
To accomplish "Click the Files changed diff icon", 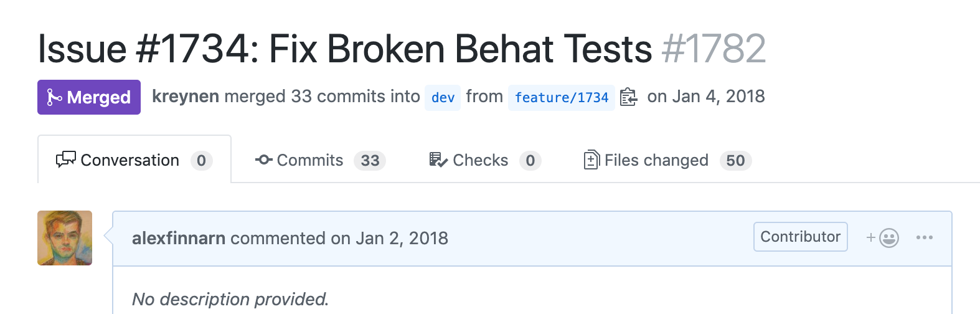I will [591, 160].
